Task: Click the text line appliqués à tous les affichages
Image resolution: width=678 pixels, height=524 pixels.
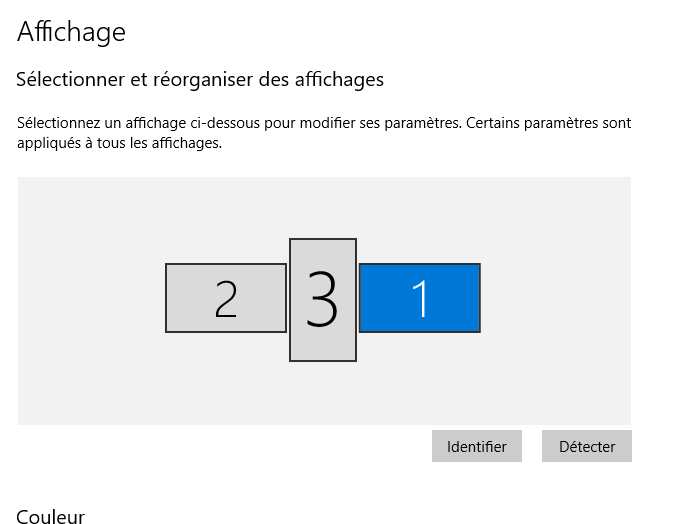Action: (119, 143)
